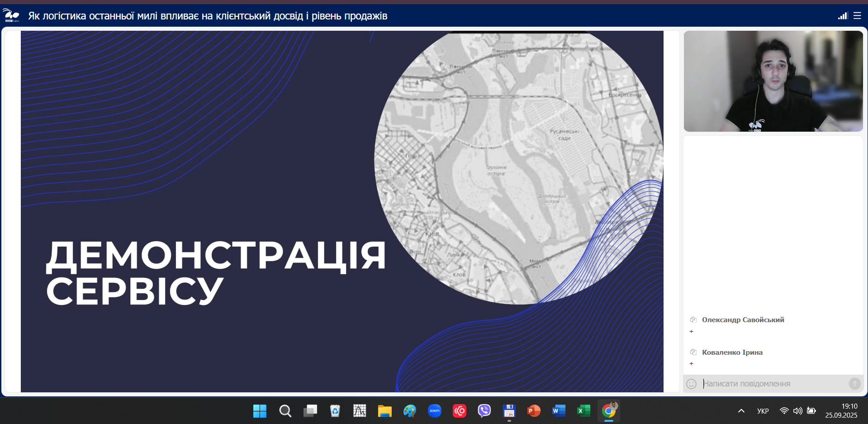Open the hamburger menu in the webinar header
Viewport: 868px width, 424px height.
tap(857, 16)
